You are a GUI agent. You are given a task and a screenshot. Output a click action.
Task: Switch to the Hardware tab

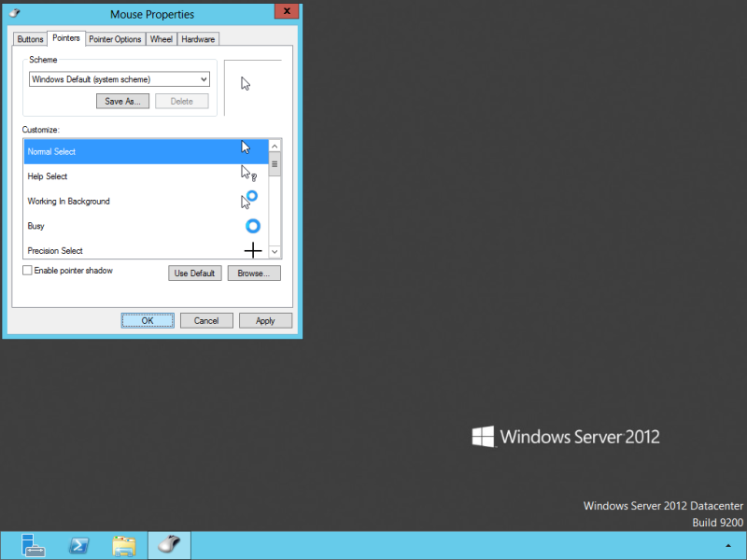(198, 39)
